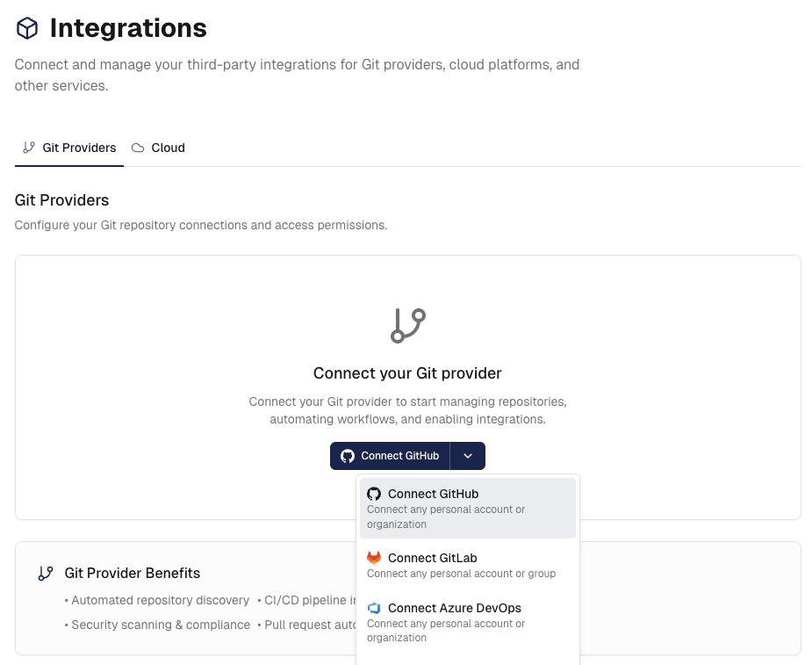Click the Git branch icon in Git Providers tab
Screen dimensions: 812x665
(29, 148)
